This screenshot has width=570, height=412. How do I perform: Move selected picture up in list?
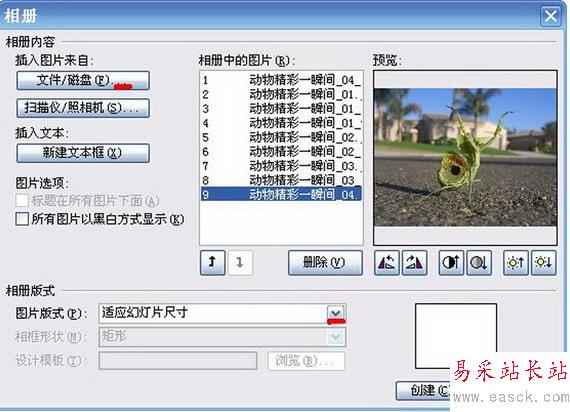[x=212, y=262]
